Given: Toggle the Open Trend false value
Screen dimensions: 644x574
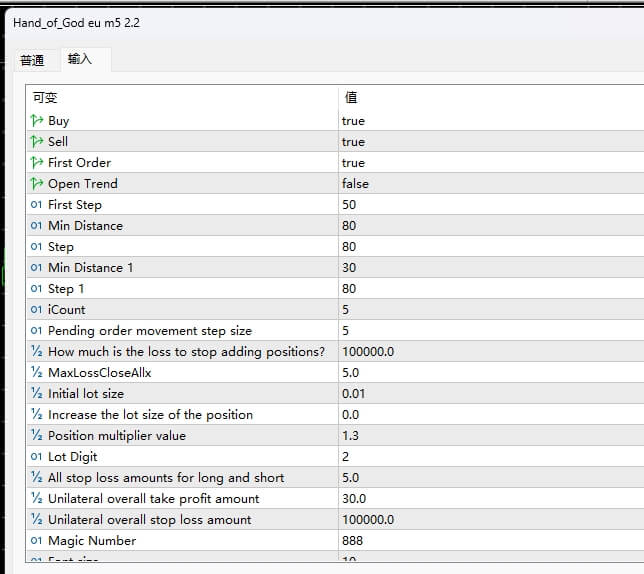Looking at the screenshot, I should tap(355, 184).
